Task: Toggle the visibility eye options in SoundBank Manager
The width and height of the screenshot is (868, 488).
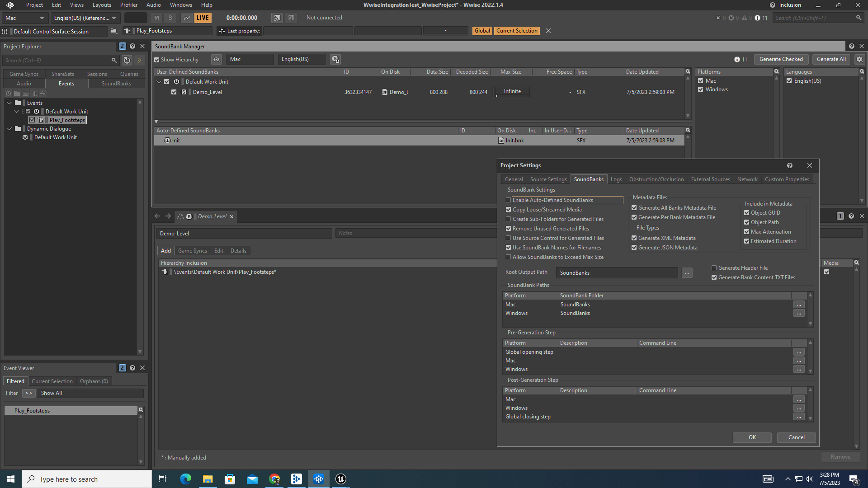Action: 217,59
